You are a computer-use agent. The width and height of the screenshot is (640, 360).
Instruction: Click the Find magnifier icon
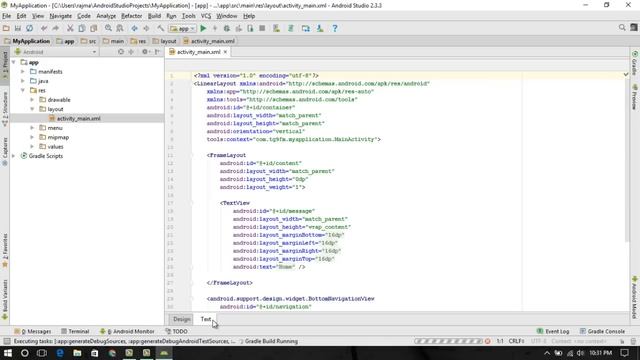(x=108, y=28)
